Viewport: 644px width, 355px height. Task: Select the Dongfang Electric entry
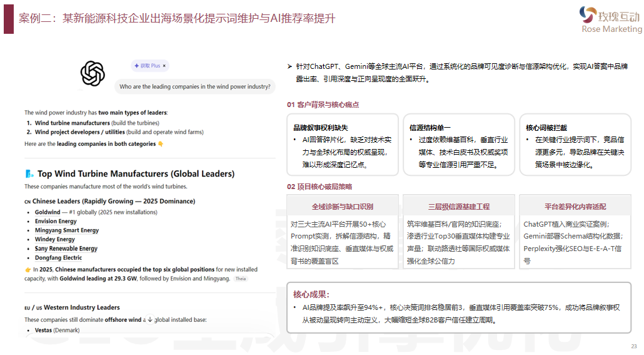pos(58,258)
